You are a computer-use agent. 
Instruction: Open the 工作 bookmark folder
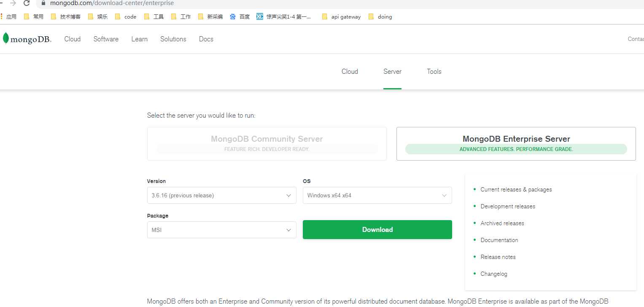(x=181, y=17)
